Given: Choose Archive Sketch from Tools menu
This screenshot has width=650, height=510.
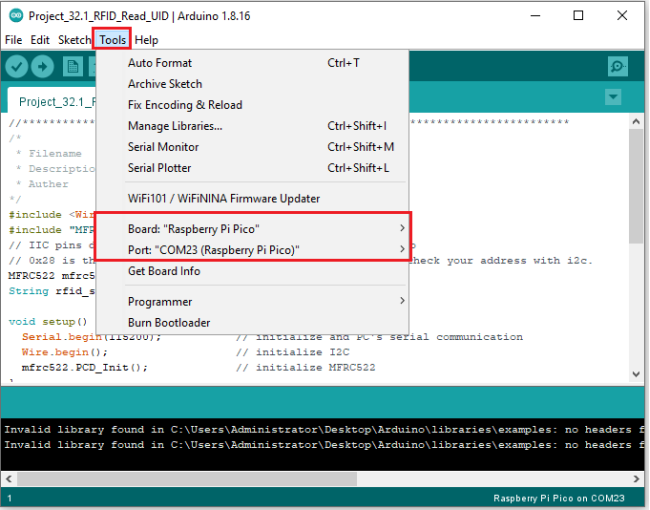Looking at the screenshot, I should click(x=252, y=84).
